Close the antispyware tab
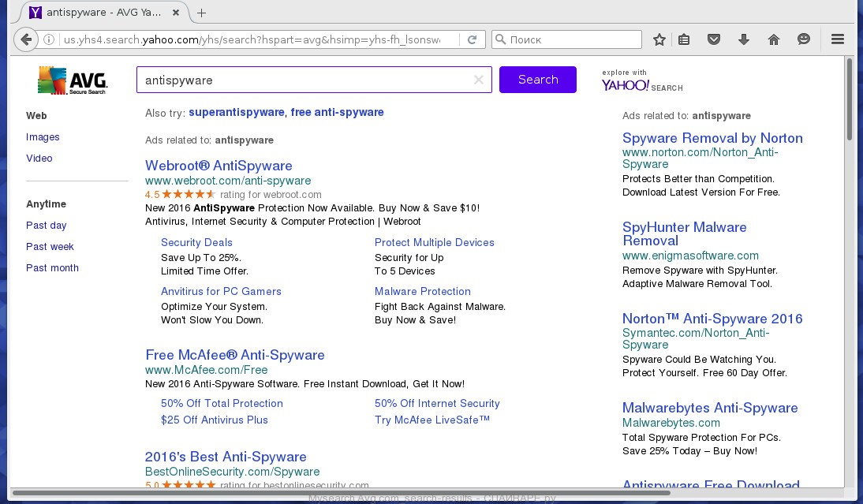Viewport: 863px width, 504px height. tap(176, 12)
